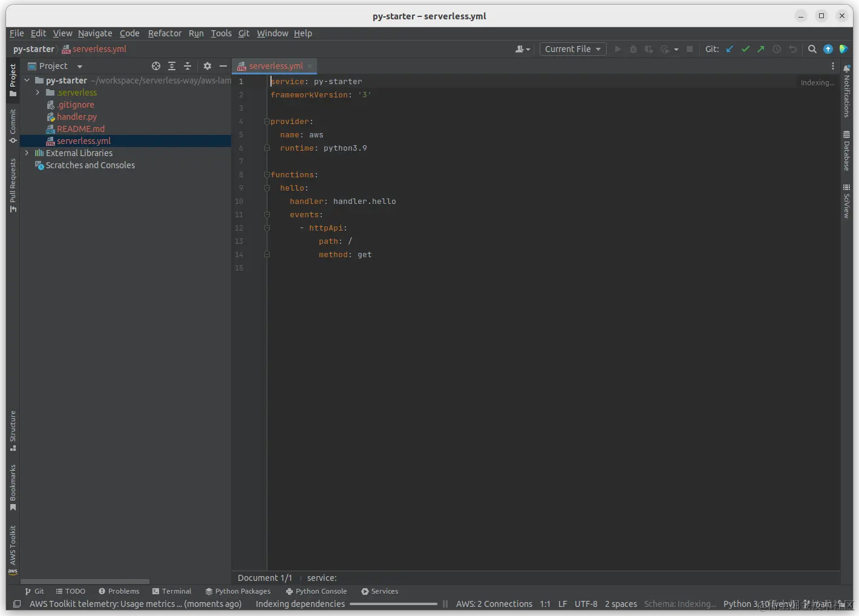The width and height of the screenshot is (859, 616).
Task: Open the user account dropdown icon
Action: point(523,49)
